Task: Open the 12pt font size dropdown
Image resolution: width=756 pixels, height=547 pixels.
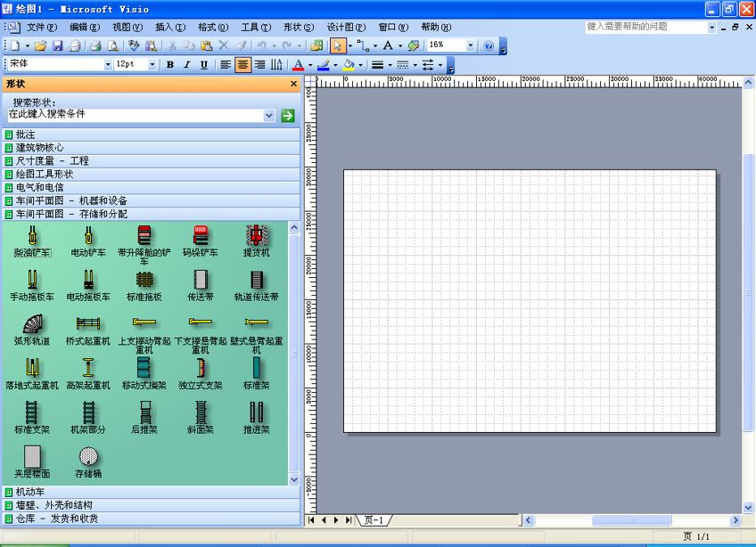Action: pyautogui.click(x=152, y=64)
